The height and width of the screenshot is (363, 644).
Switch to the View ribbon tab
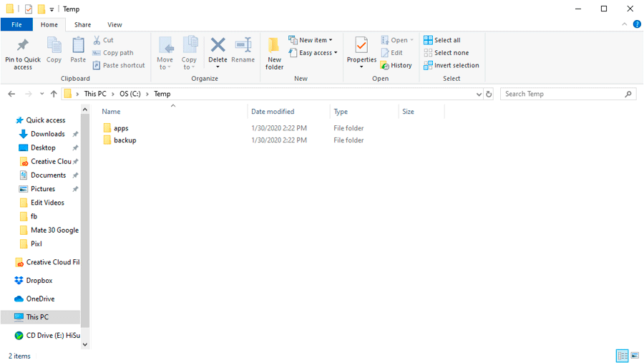coord(114,24)
